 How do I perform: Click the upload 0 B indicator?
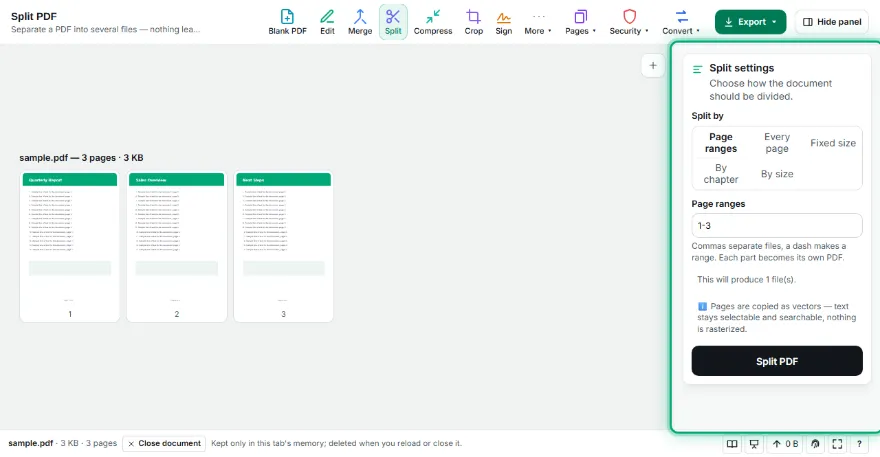pos(785,444)
